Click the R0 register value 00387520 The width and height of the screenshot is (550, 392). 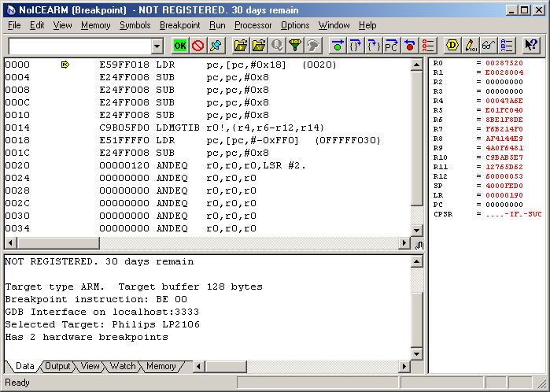tap(504, 63)
